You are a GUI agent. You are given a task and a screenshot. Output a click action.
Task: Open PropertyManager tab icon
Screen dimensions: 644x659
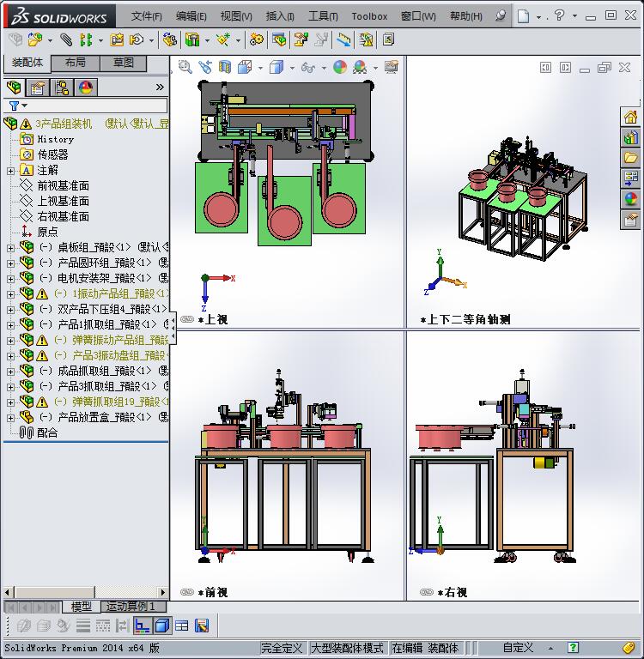pos(37,88)
